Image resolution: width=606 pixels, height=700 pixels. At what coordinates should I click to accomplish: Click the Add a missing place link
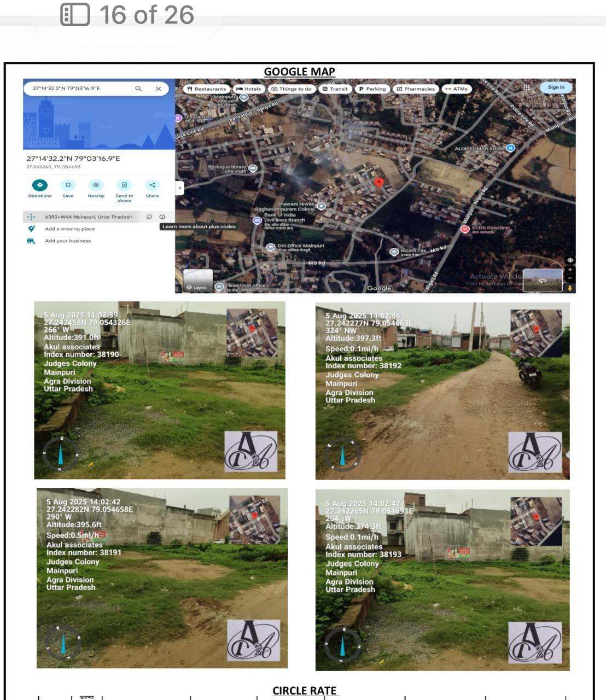[x=69, y=229]
